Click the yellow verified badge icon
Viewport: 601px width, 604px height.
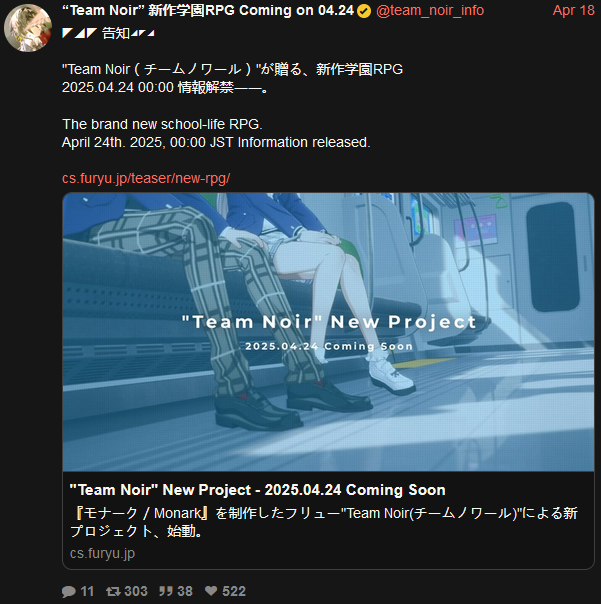(x=364, y=11)
